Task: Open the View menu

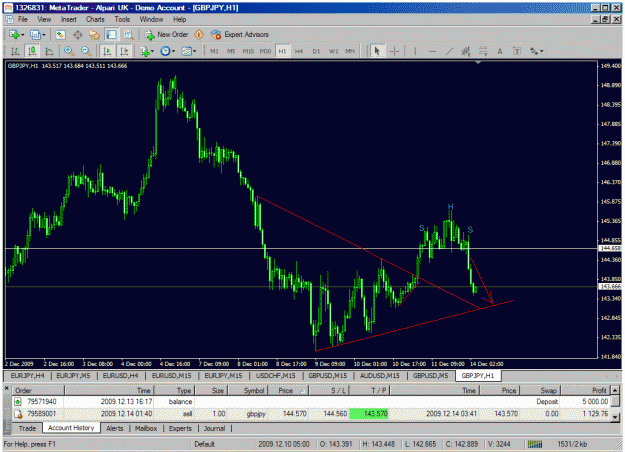Action: pos(44,19)
